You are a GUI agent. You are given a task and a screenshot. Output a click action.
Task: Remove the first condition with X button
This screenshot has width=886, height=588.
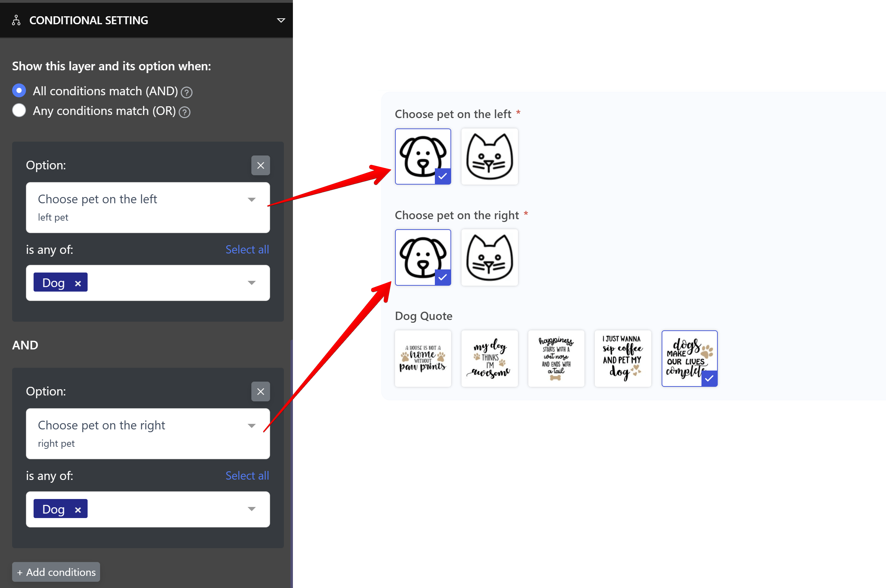pyautogui.click(x=260, y=165)
